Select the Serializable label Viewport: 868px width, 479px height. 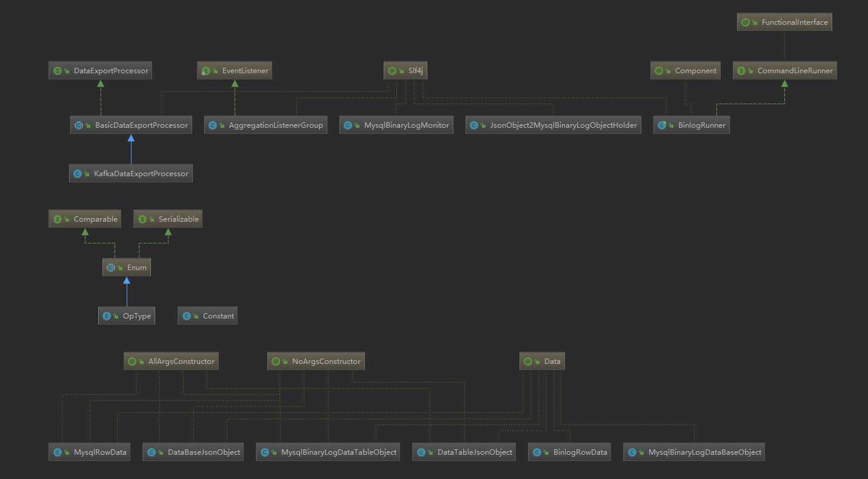point(179,219)
